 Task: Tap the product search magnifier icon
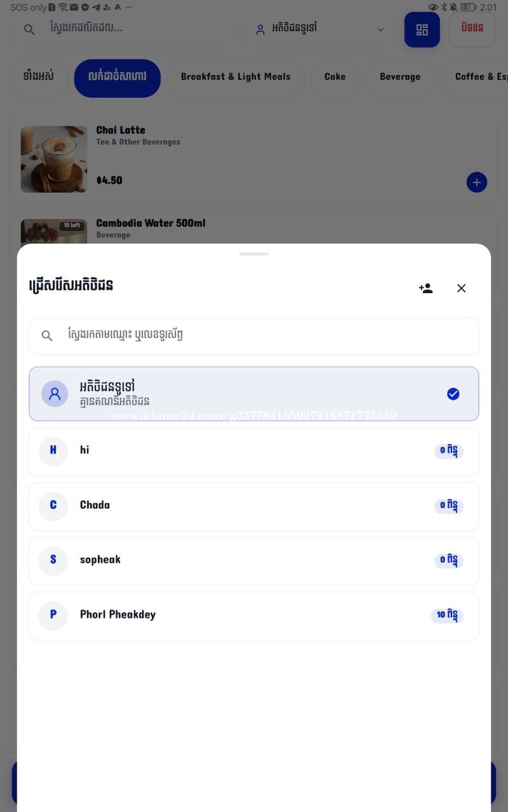point(29,29)
